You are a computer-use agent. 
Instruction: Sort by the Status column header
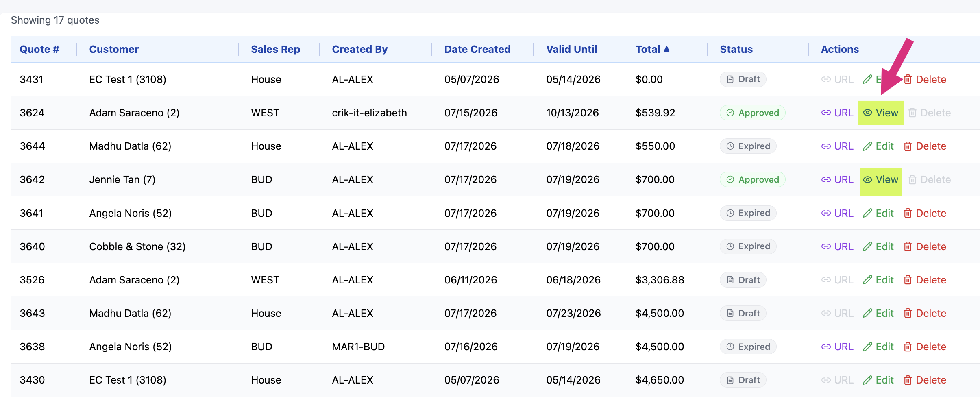click(x=736, y=49)
